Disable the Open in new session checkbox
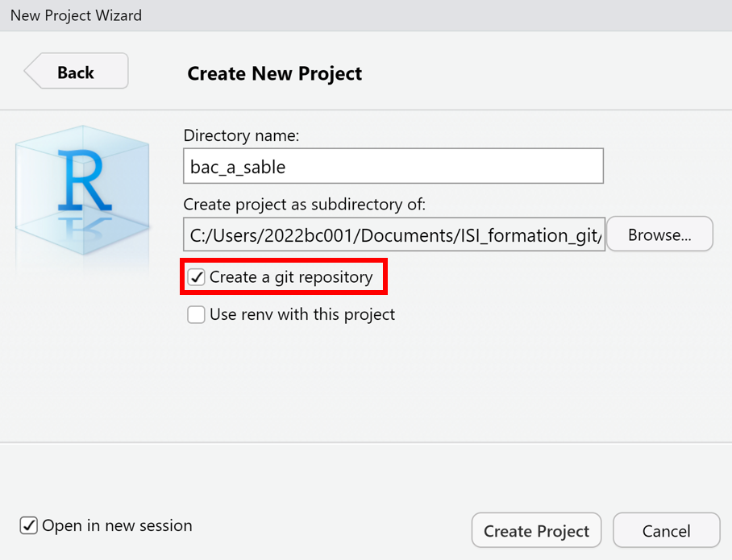732x560 pixels. point(29,526)
